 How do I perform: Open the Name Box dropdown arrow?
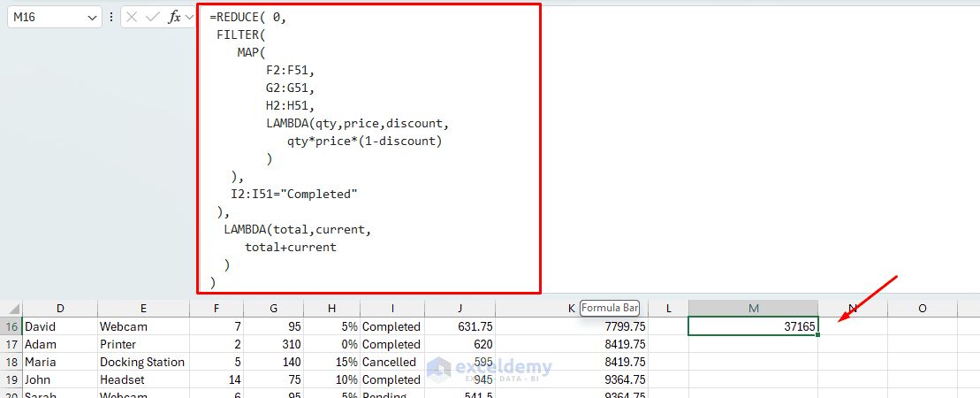click(x=93, y=18)
